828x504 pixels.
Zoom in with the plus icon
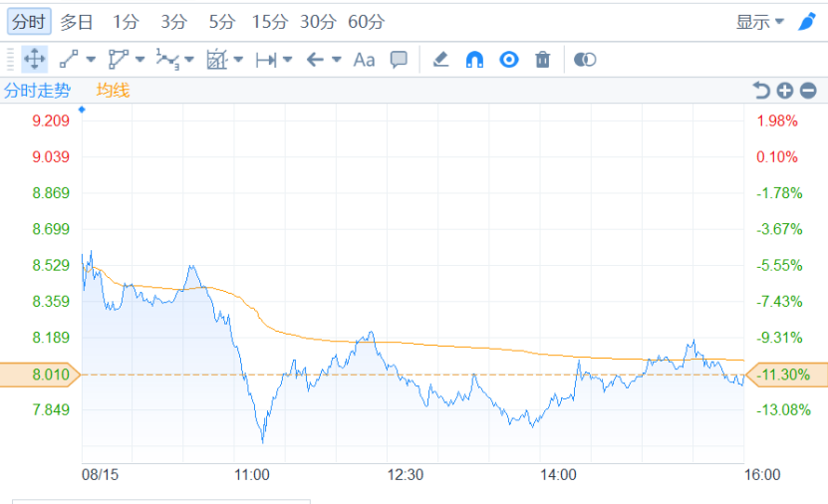tap(785, 91)
